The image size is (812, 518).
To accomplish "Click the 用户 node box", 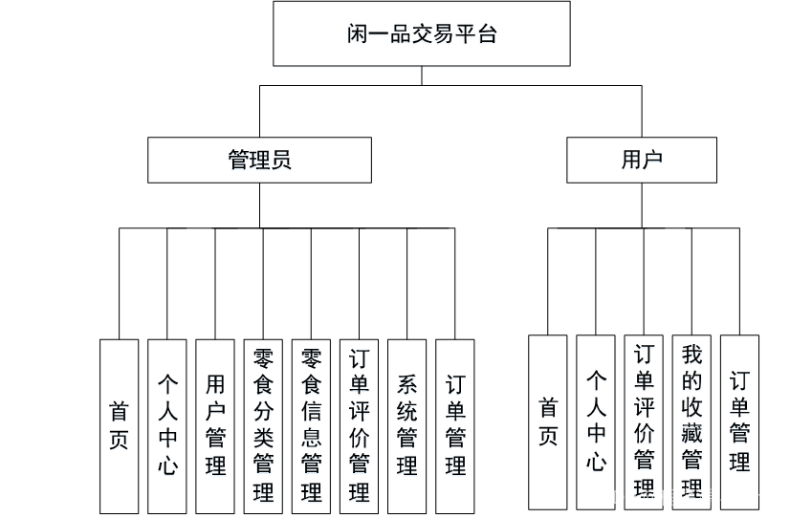I will click(x=642, y=160).
